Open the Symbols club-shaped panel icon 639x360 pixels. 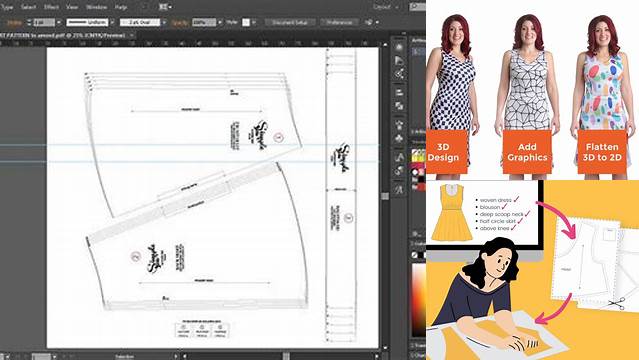399,139
